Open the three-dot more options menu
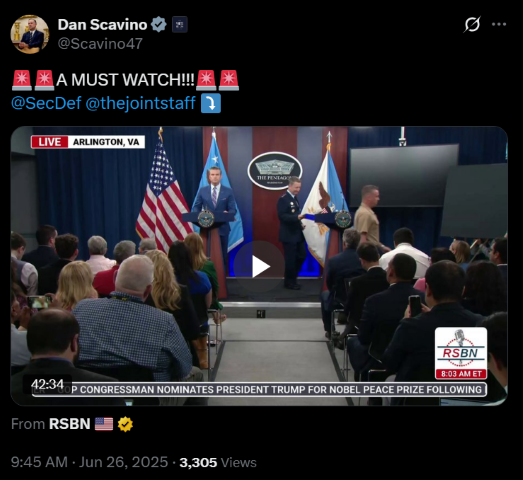Image resolution: width=523 pixels, height=480 pixels. pos(499,24)
